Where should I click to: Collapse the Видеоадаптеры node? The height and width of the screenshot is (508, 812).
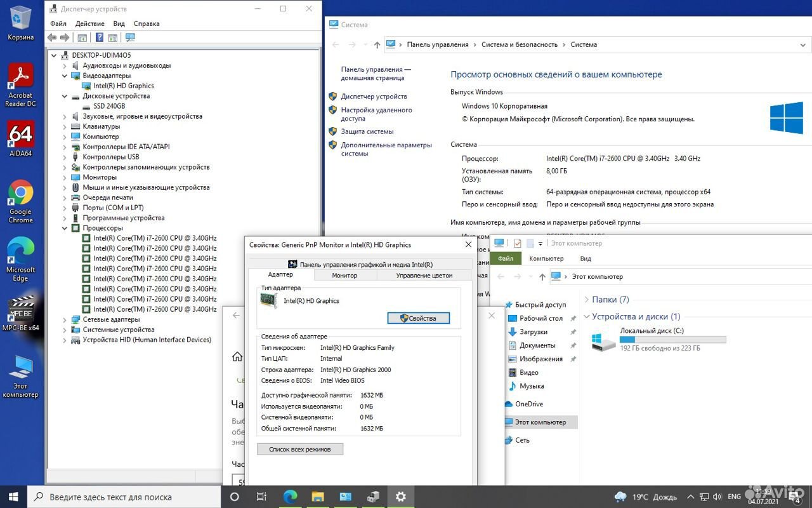click(65, 76)
